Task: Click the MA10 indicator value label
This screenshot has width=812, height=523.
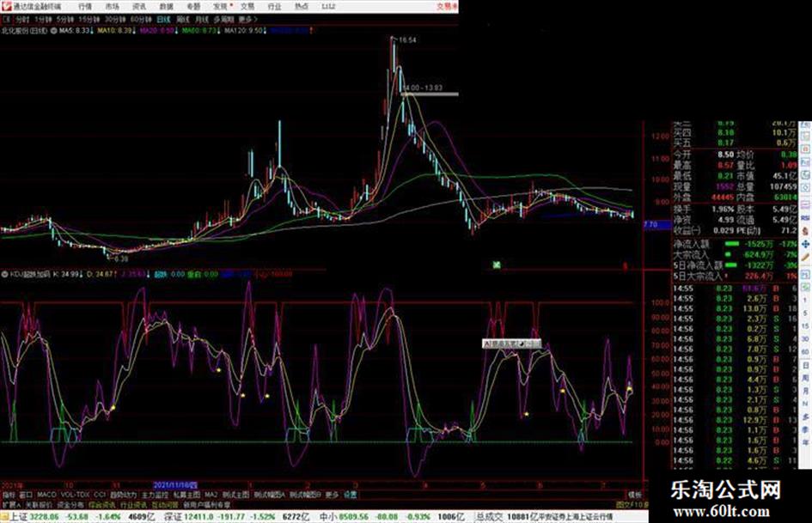Action: click(117, 31)
